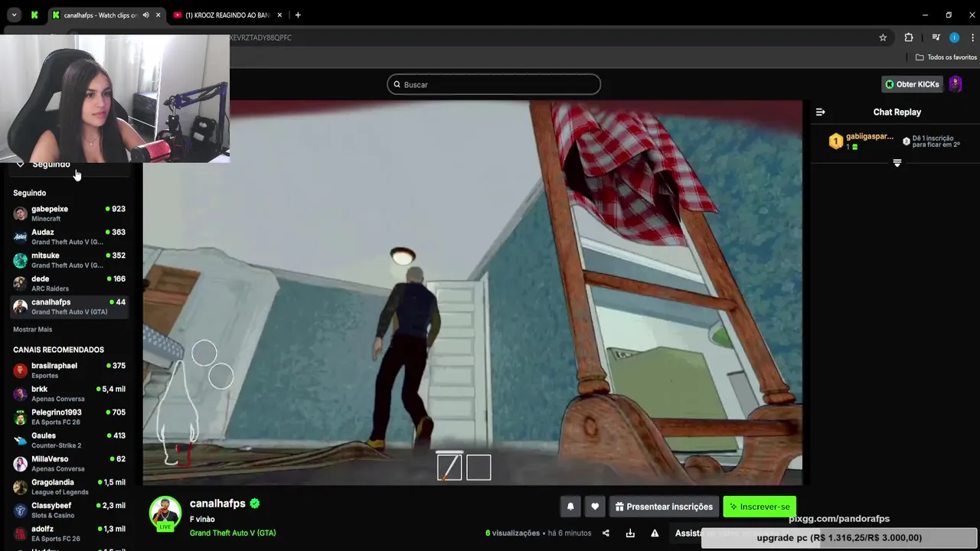Open the canalhafps channel name link
Image resolution: width=980 pixels, height=551 pixels.
pos(217,504)
